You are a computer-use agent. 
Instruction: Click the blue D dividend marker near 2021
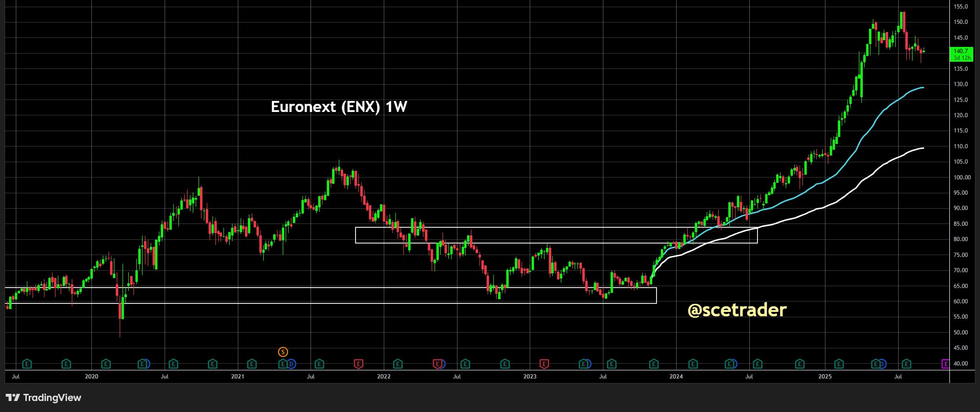point(291,364)
